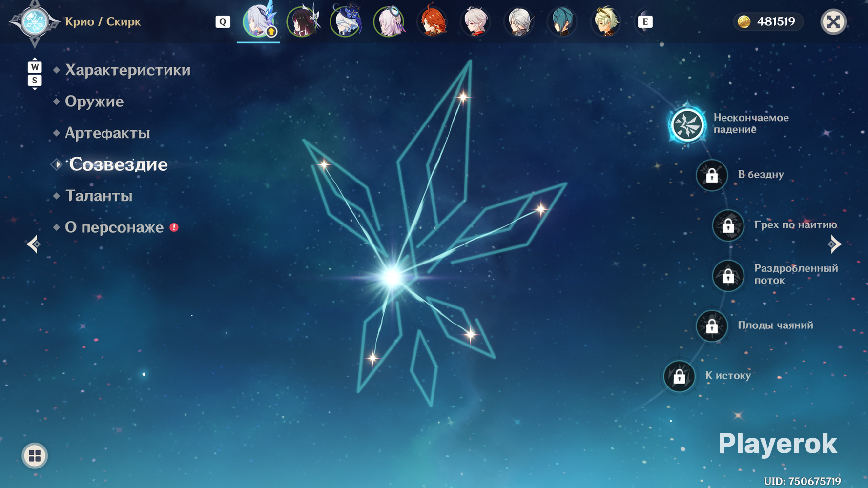The height and width of the screenshot is (488, 868).
Task: Click the Раздробленный поток label
Action: [796, 274]
